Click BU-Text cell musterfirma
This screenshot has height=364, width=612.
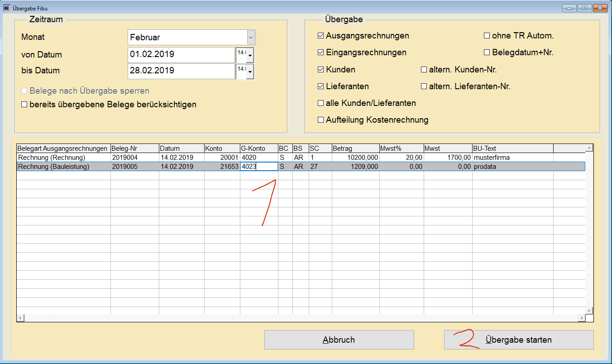(x=512, y=158)
